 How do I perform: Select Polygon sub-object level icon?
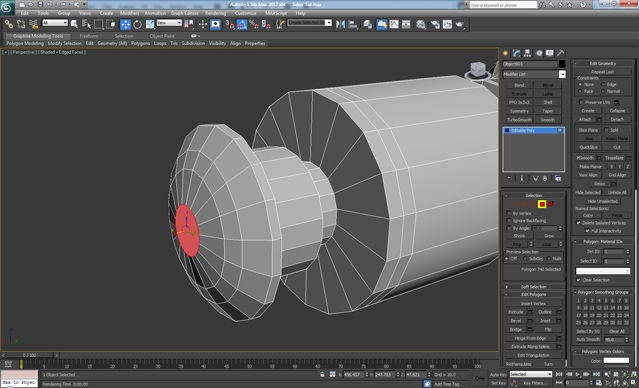[542, 204]
